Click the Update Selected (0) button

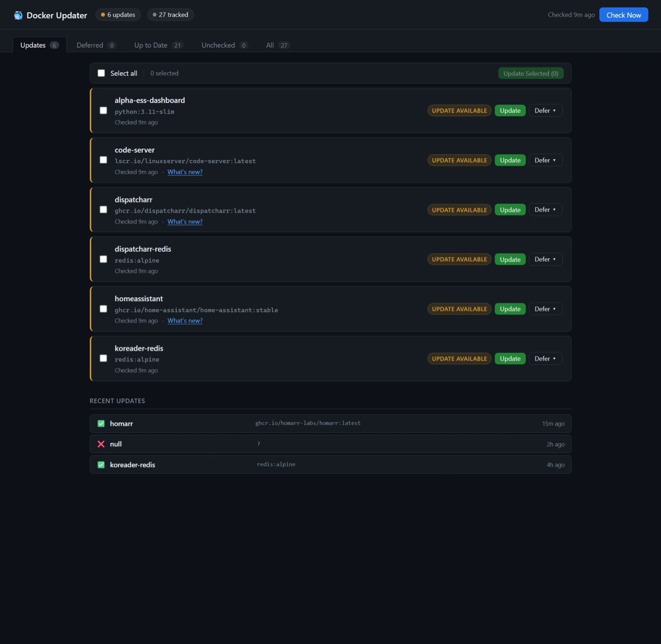pyautogui.click(x=531, y=73)
